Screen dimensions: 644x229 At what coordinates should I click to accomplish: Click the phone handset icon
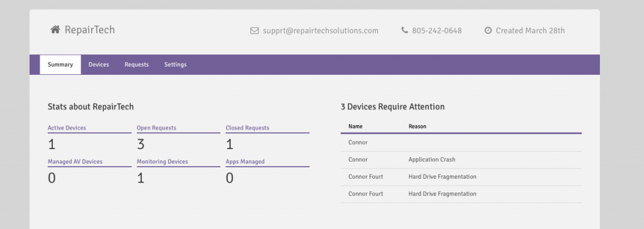point(404,30)
